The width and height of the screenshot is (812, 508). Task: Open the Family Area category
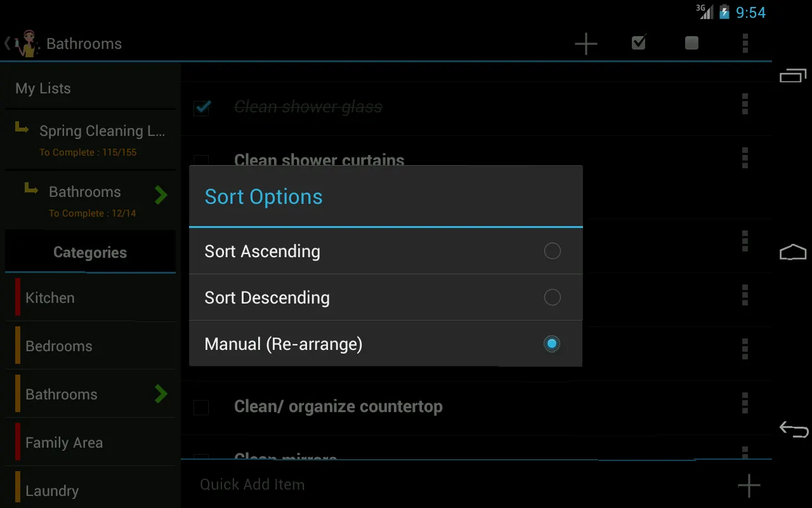(x=90, y=443)
